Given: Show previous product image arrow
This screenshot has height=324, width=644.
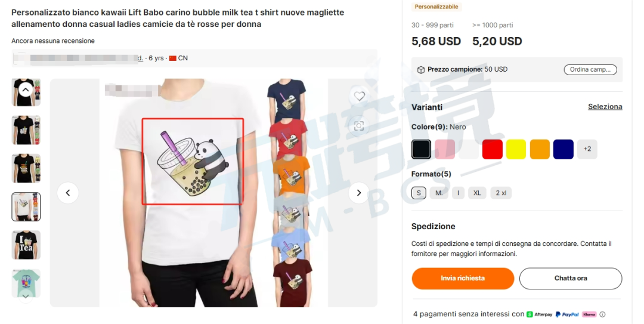Looking at the screenshot, I should pos(68,193).
